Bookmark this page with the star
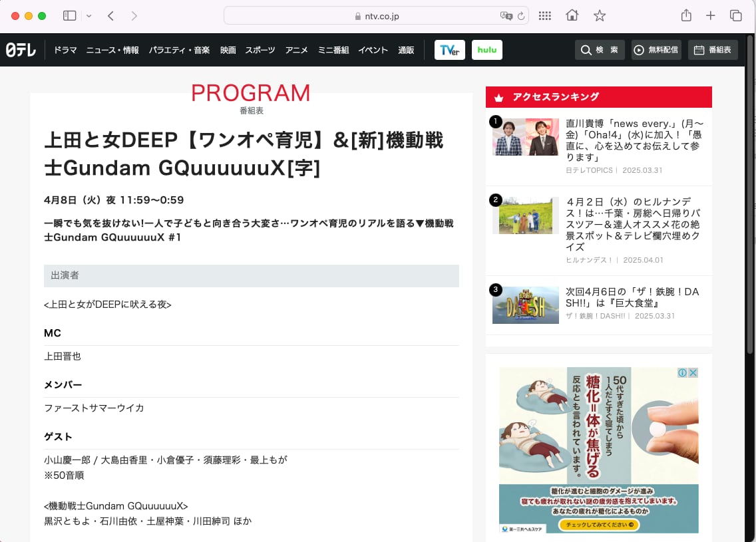 (x=600, y=16)
